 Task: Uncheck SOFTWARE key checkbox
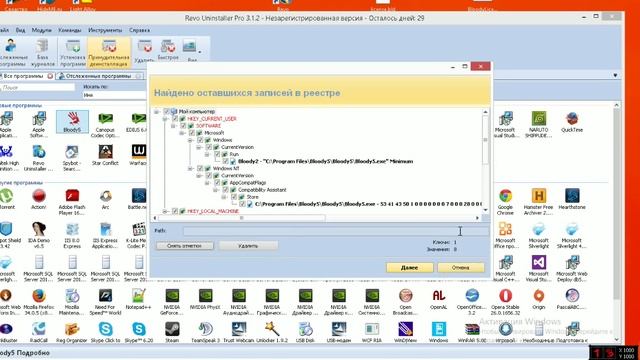[184, 126]
